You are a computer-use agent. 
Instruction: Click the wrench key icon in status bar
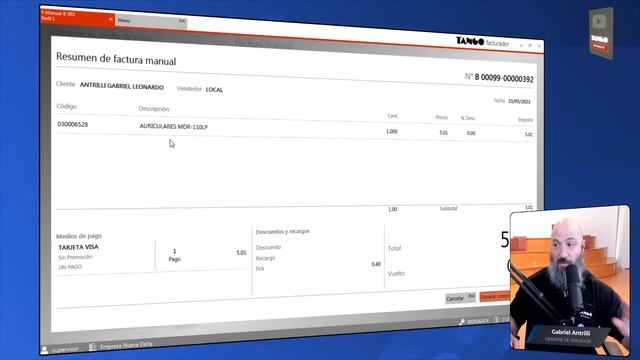pos(462,322)
